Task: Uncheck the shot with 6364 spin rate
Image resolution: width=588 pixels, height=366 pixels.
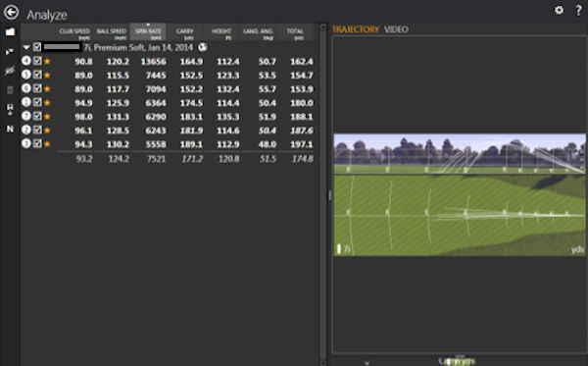Action: coord(37,102)
